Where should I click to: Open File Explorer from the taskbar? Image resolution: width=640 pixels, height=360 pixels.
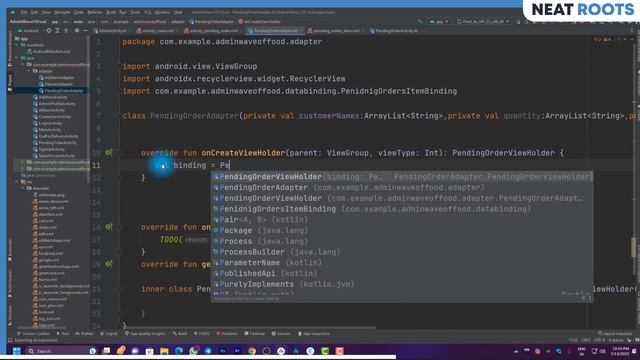point(164,351)
